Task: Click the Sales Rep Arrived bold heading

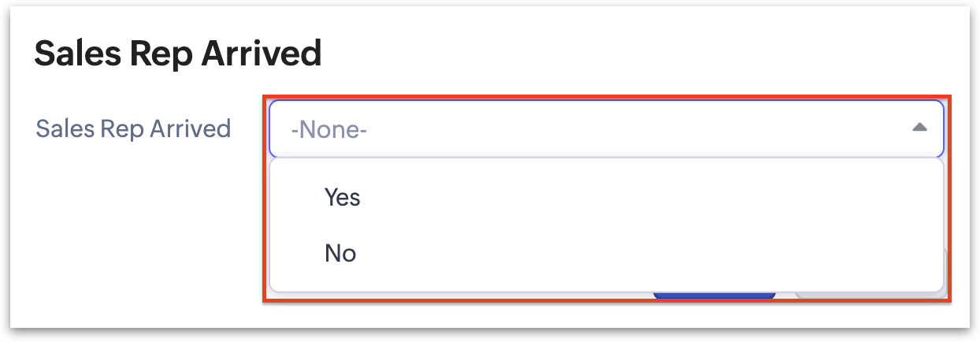Action: click(178, 54)
